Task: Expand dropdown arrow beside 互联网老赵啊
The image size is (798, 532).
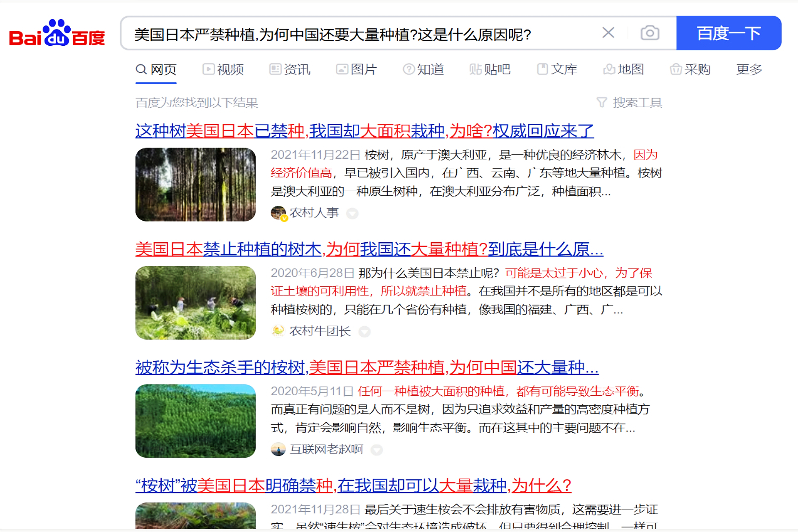Action: [x=377, y=450]
